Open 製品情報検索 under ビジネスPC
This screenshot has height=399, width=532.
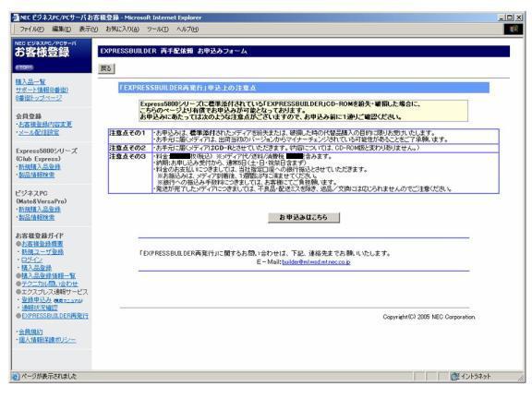[36, 217]
